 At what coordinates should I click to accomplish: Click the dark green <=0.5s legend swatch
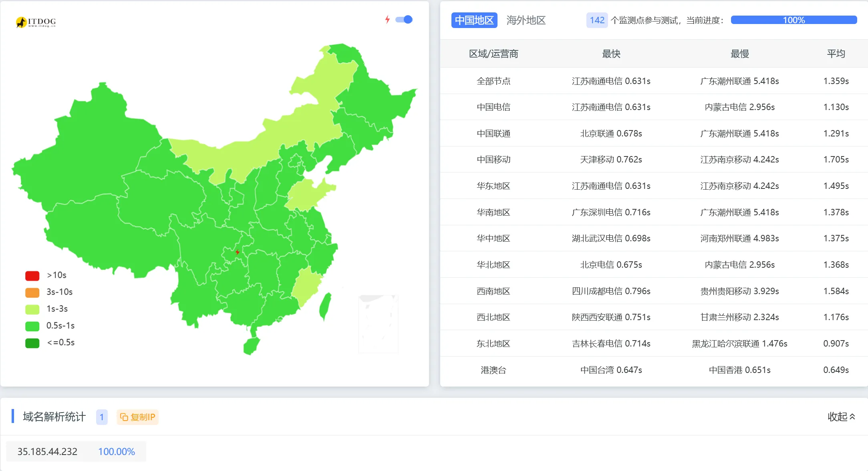(32, 343)
